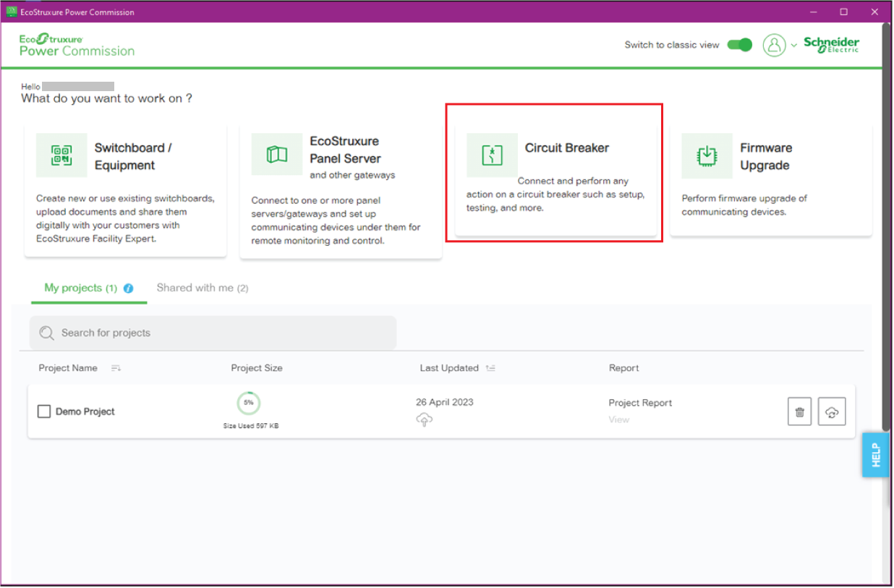Click the My projects info icon
Viewport: 894px width, 588px height.
point(128,288)
